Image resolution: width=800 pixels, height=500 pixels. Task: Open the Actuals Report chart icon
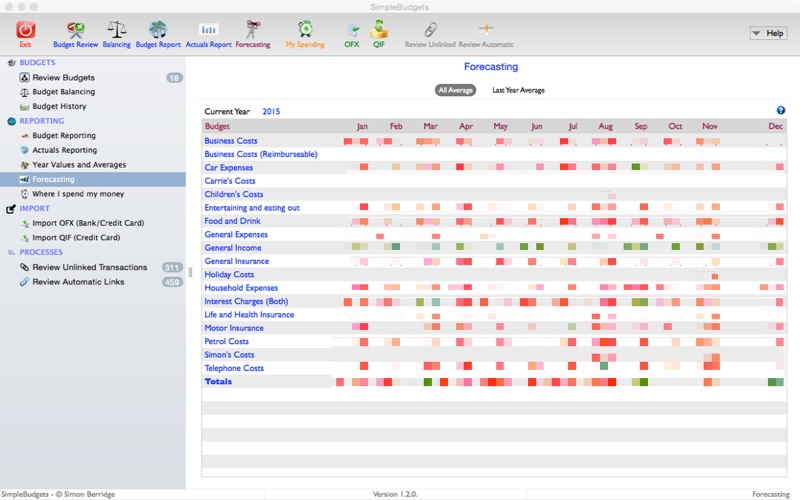(208, 30)
